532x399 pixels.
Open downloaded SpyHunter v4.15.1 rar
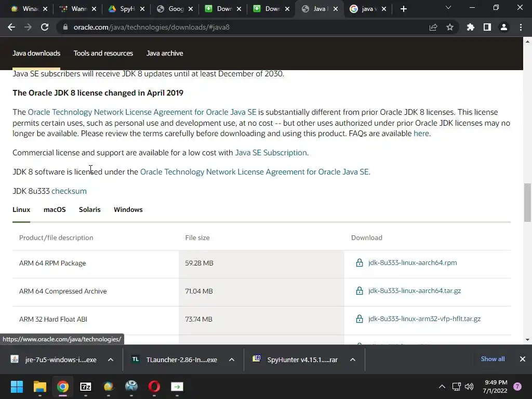tap(296, 360)
